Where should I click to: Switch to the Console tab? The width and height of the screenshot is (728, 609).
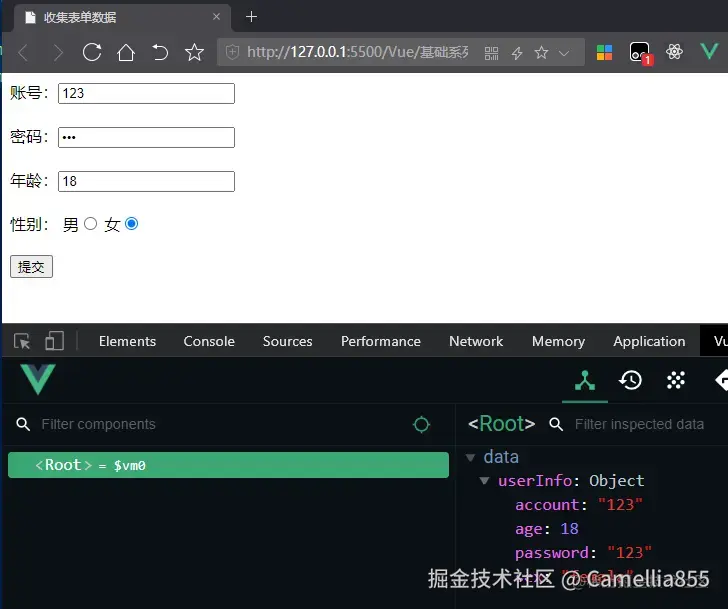click(209, 341)
